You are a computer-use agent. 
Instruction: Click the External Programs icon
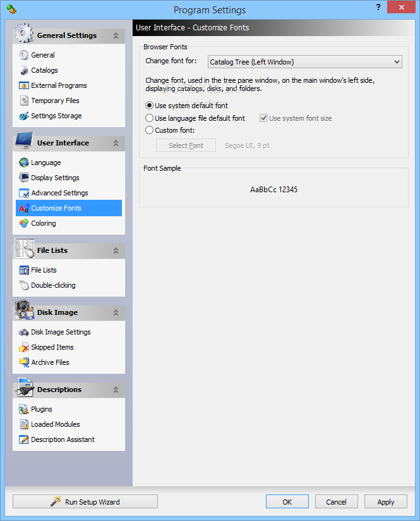tap(23, 85)
